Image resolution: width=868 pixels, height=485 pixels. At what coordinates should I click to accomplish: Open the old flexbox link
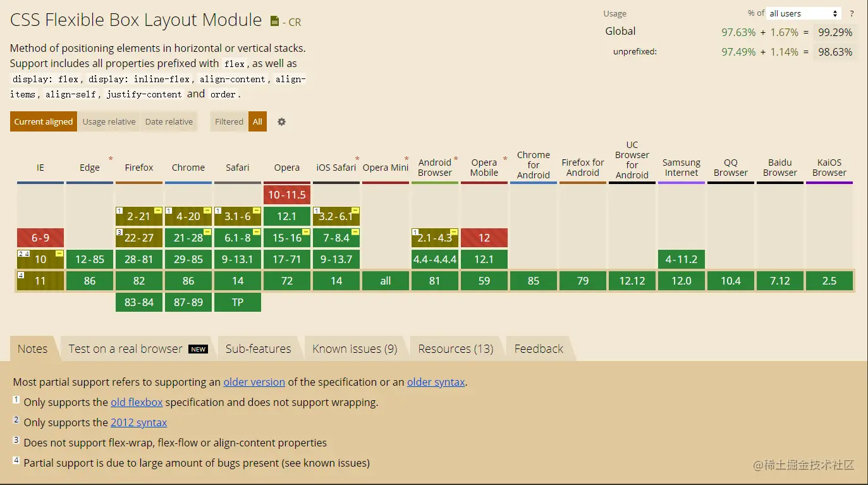(137, 402)
